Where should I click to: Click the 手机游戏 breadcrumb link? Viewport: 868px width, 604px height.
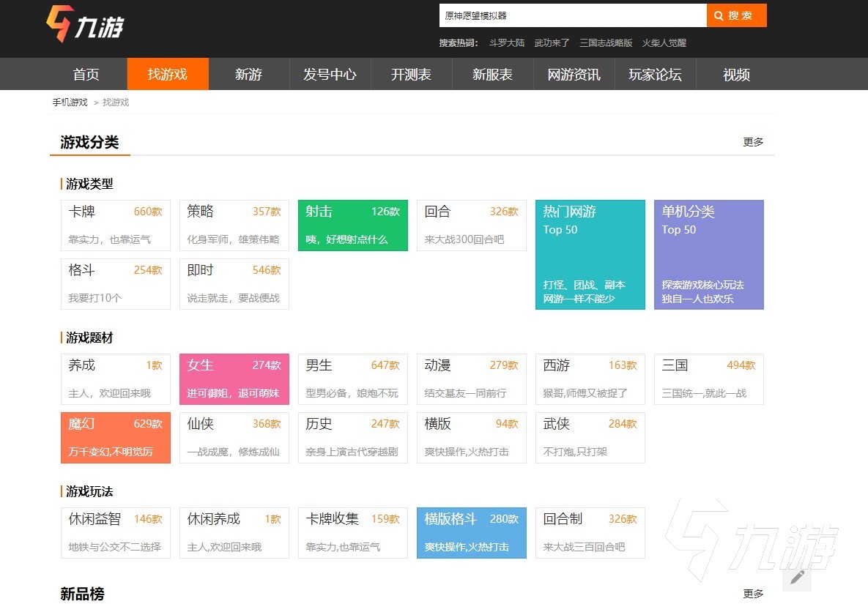70,102
